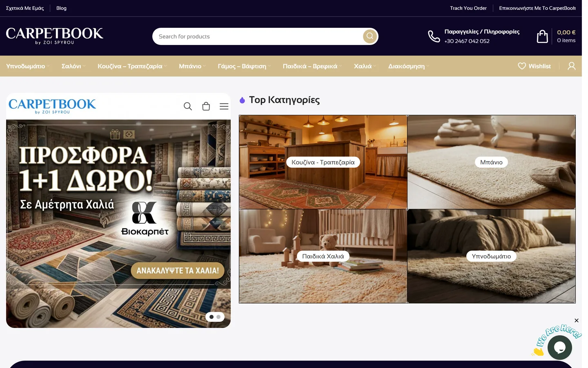Click the 0 items cart label

[566, 40]
